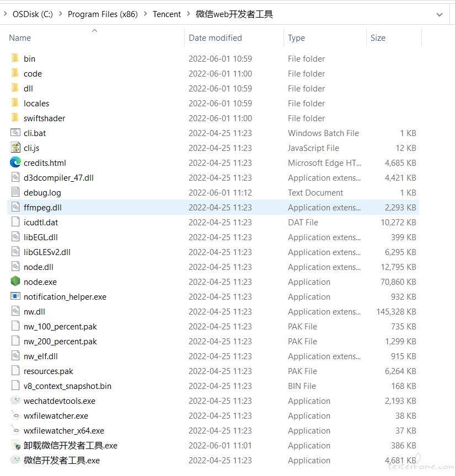Click the notification_helper.exe icon
This screenshot has width=455, height=476.
click(x=15, y=296)
